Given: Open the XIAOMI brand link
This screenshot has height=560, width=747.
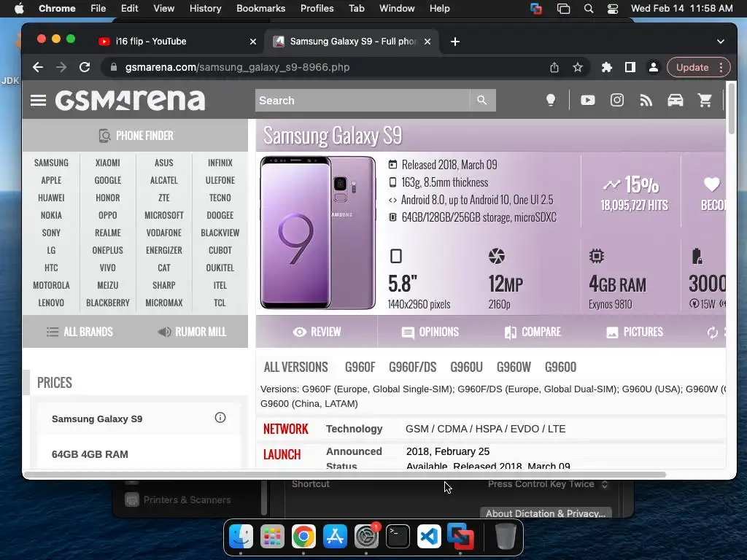Looking at the screenshot, I should pos(108,163).
